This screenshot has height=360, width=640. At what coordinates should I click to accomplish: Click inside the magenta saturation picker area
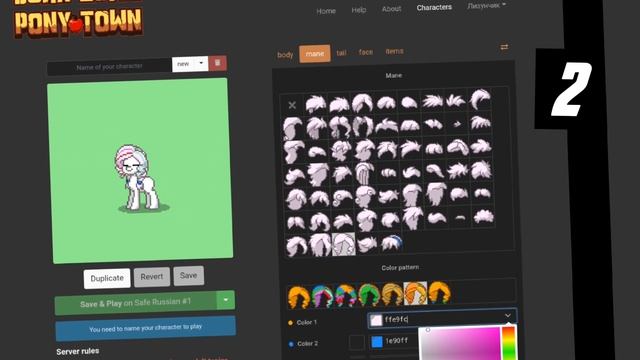click(x=459, y=344)
